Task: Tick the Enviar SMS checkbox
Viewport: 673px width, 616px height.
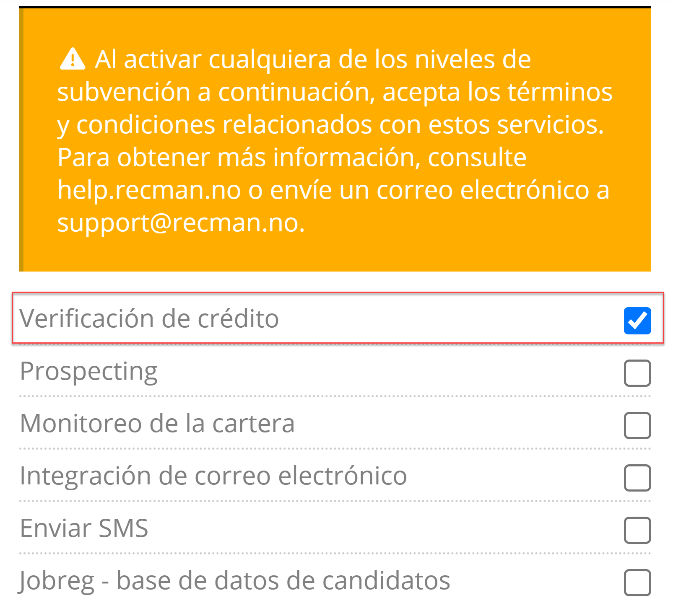Action: [637, 530]
